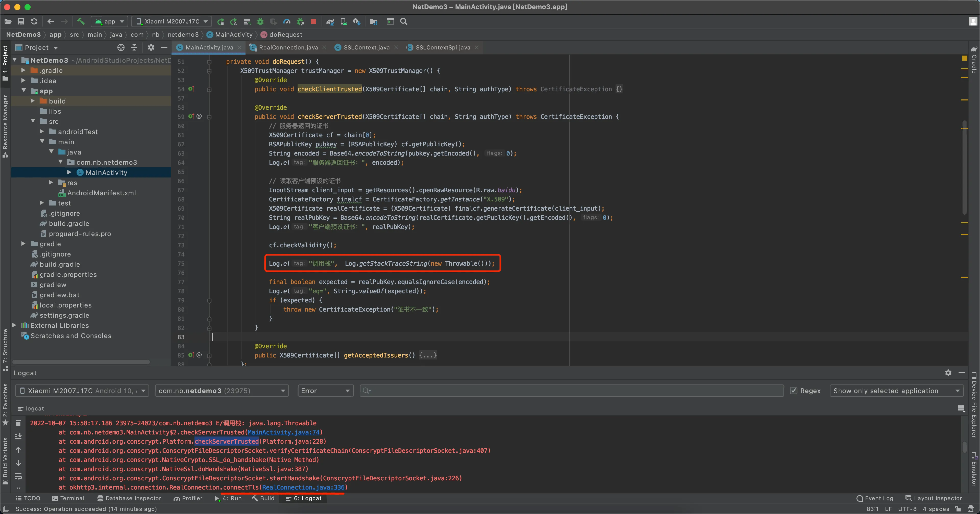Open the 4: Run tool window tab
The height and width of the screenshot is (514, 980).
pos(228,498)
